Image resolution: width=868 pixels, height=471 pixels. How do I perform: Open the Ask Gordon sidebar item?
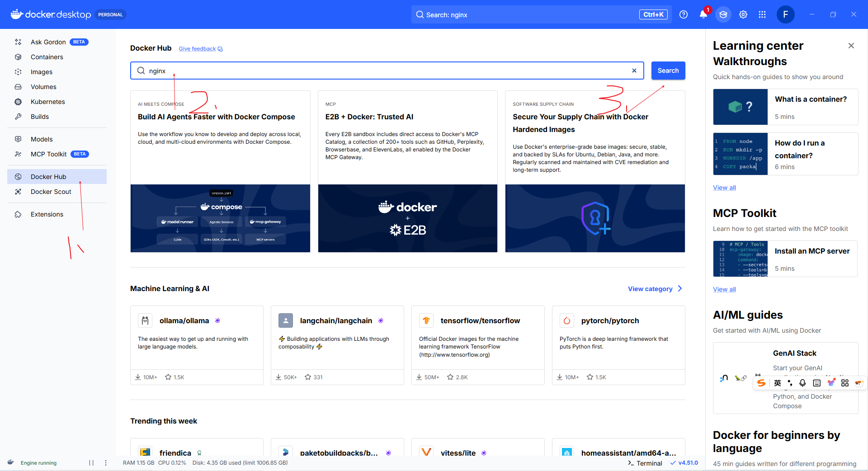(x=57, y=42)
